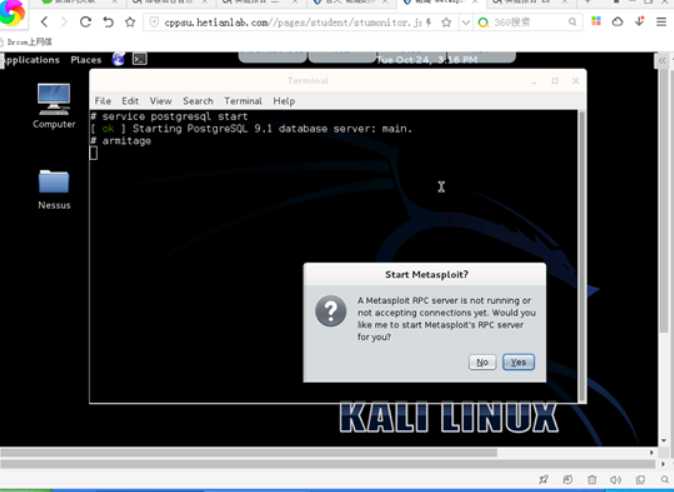Open the downloads arrow icon

pyautogui.click(x=640, y=21)
